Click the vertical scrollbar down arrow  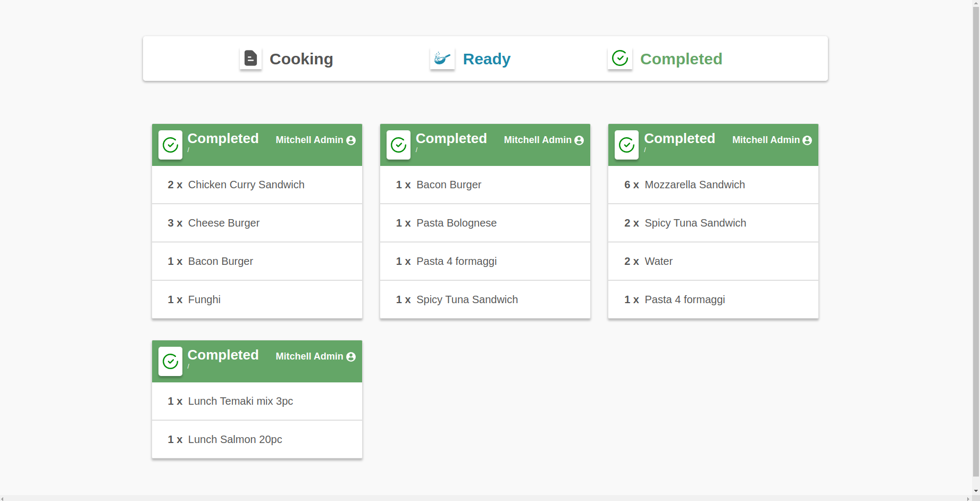(976, 491)
